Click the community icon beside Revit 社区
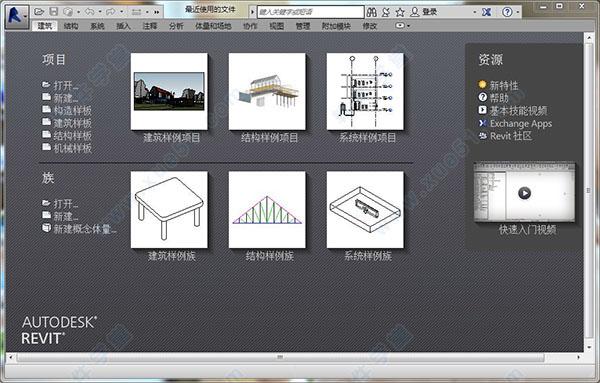This screenshot has height=383, width=600. pyautogui.click(x=483, y=136)
